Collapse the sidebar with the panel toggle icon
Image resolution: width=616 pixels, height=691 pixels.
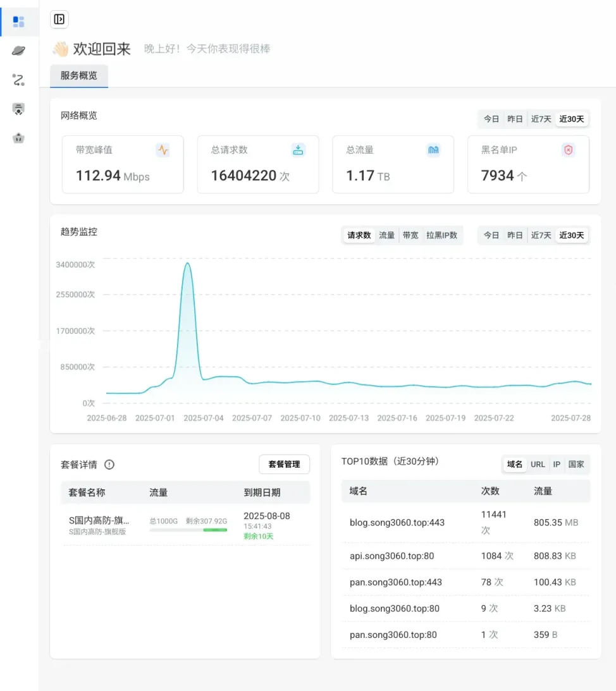pos(59,20)
